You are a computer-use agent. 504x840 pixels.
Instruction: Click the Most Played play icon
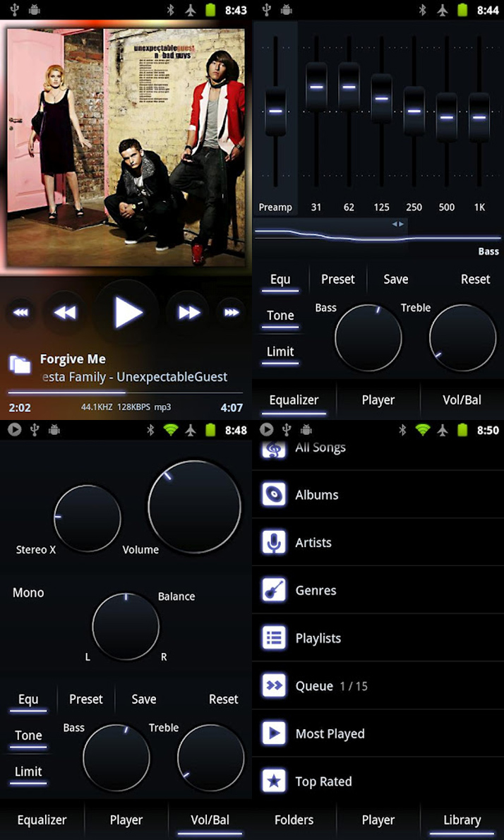(274, 733)
